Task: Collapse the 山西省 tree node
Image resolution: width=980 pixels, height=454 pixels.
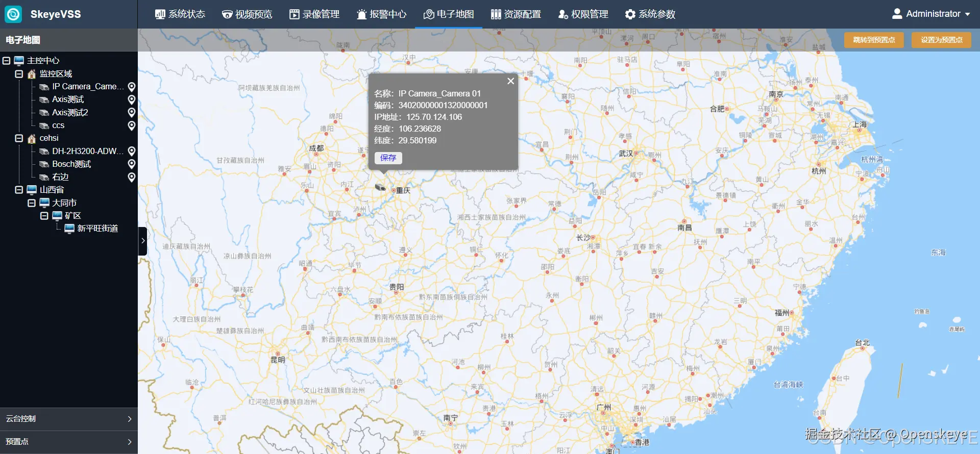Action: click(x=19, y=190)
